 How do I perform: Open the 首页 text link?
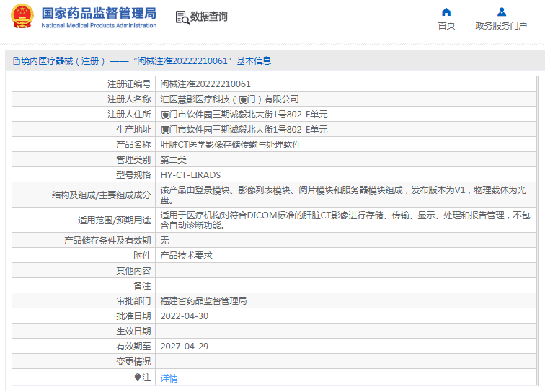[446, 26]
